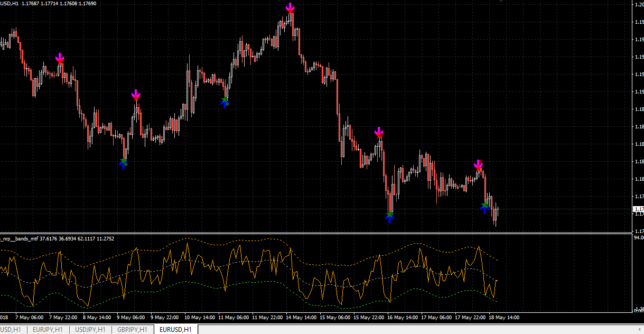Click the chart OHLC header text 1.17687 1.17714
Image resolution: width=644 pixels, height=334 pixels.
click(40, 4)
